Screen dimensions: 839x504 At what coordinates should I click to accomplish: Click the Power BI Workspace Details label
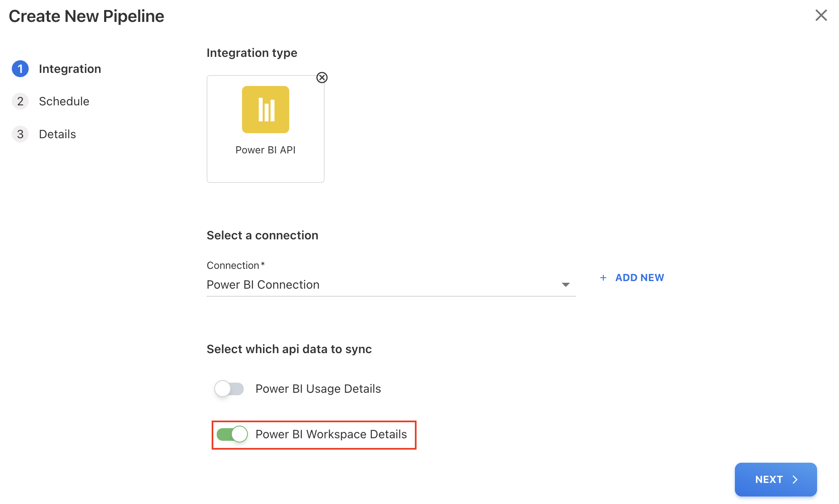coord(331,434)
